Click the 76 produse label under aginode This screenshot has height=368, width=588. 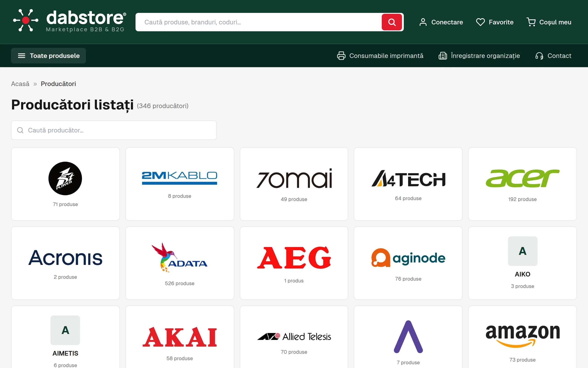coord(408,279)
